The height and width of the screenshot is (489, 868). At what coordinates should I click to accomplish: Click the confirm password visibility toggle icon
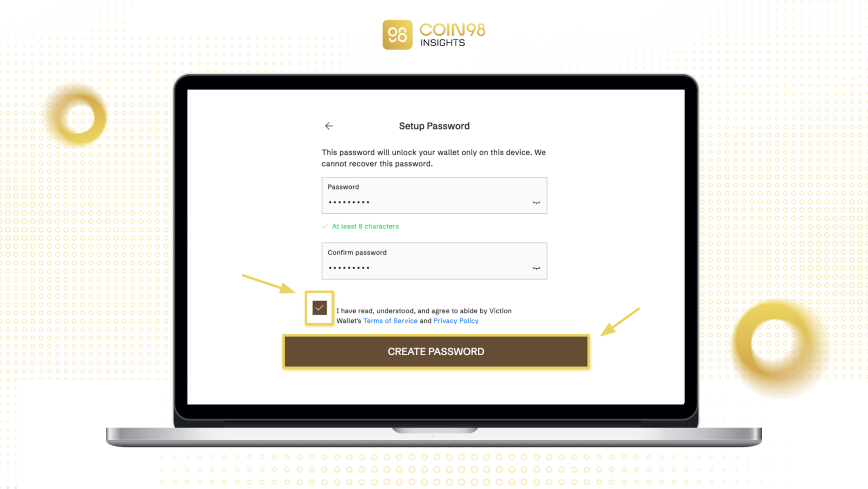[535, 268]
